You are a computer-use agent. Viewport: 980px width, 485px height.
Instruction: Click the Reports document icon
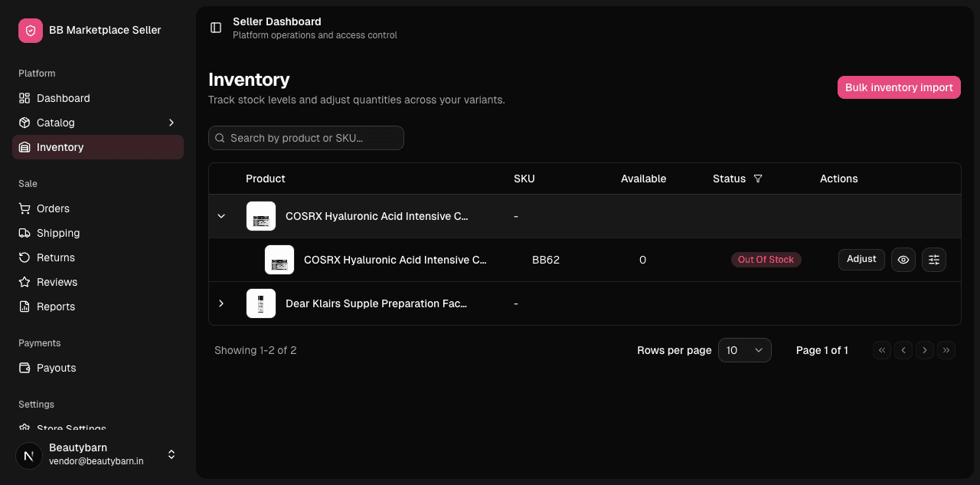[24, 306]
